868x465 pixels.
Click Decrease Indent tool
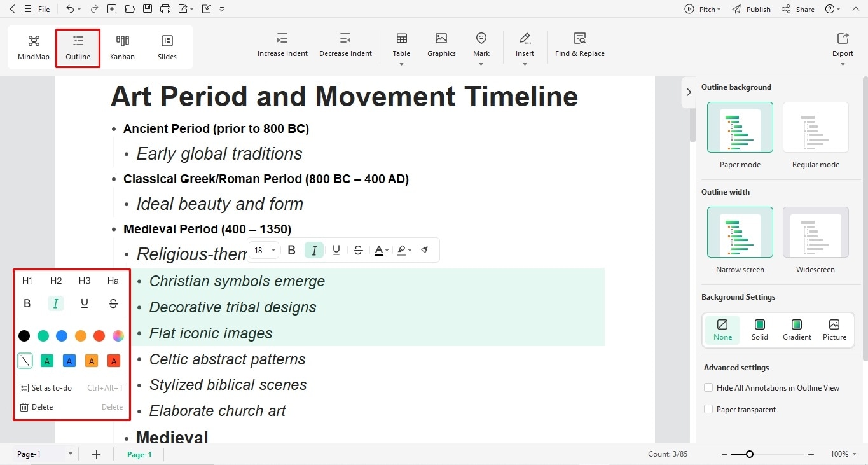[x=345, y=45]
